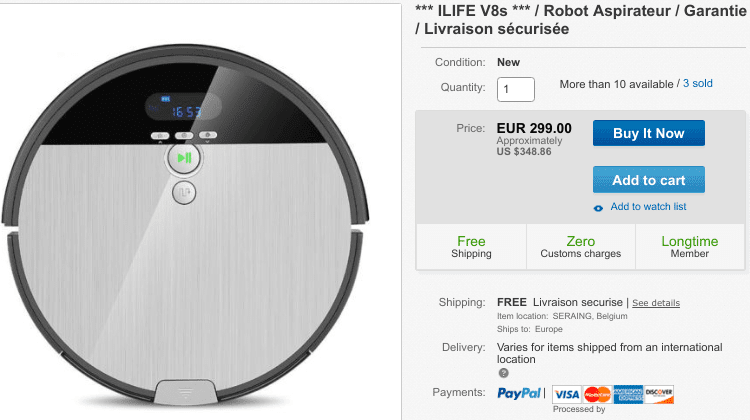Click the EUR 299.00 price text

pos(534,128)
